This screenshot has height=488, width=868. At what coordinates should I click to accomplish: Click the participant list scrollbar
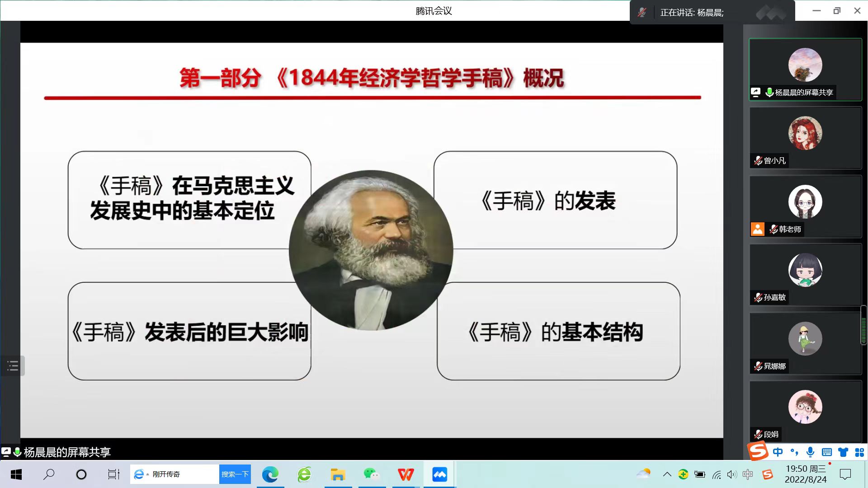click(863, 325)
